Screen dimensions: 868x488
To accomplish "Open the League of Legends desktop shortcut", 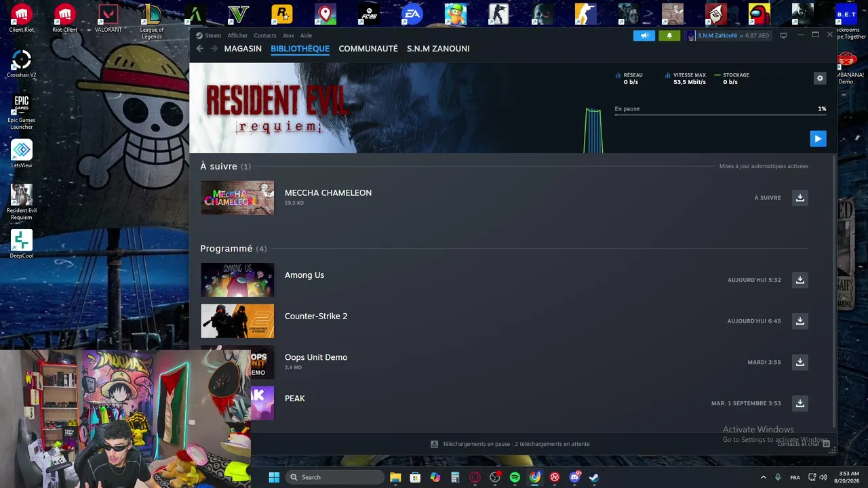I will click(x=152, y=22).
